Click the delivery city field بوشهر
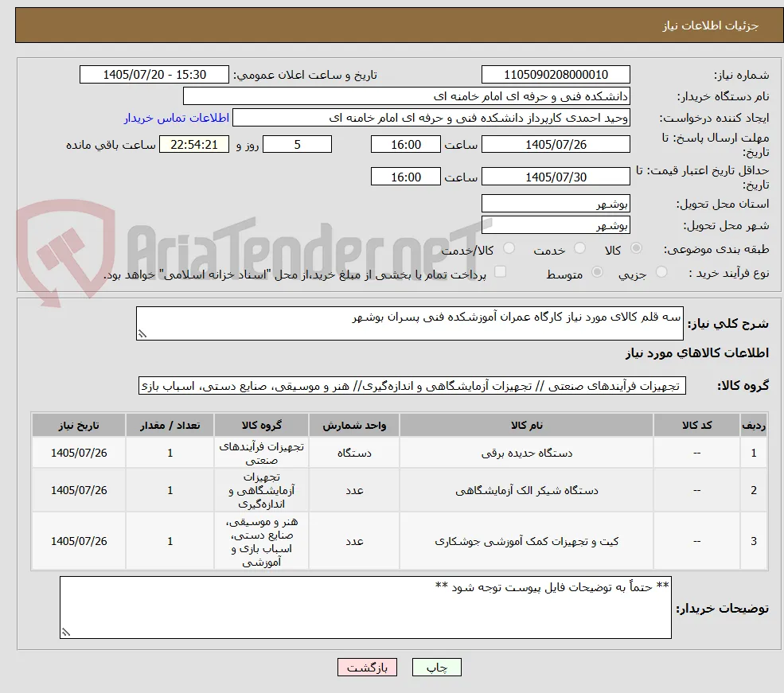Viewport: 784px width, 693px height. tap(556, 225)
